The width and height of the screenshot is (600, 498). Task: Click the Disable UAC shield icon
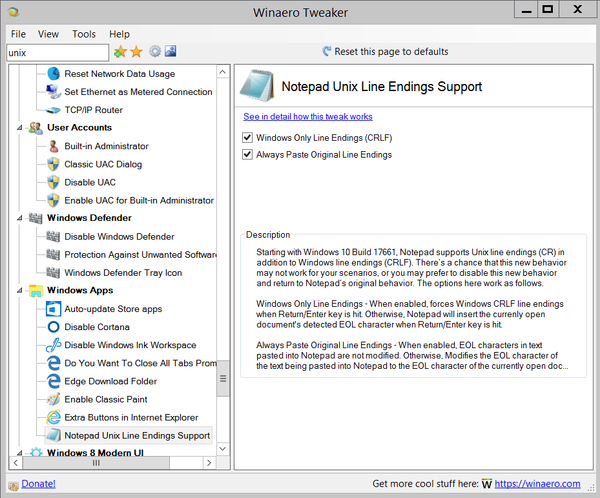(x=53, y=182)
